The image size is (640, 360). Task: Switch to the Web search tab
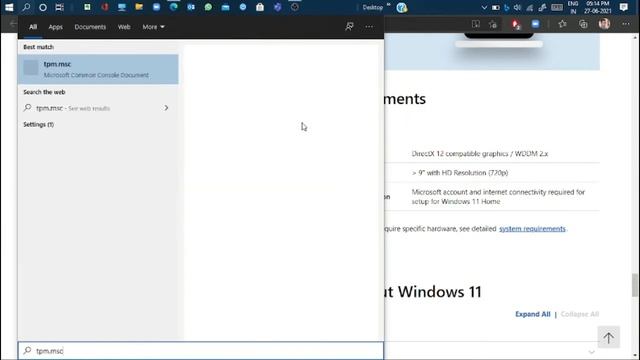[x=124, y=27]
